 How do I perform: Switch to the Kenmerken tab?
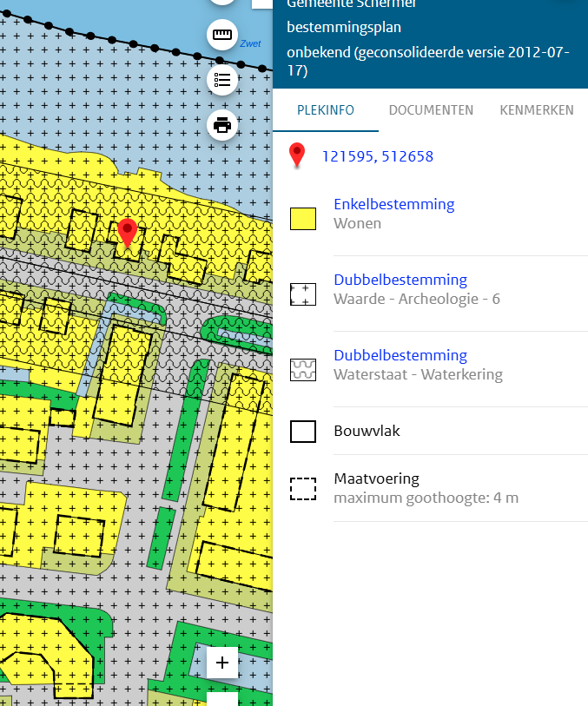coord(536,110)
